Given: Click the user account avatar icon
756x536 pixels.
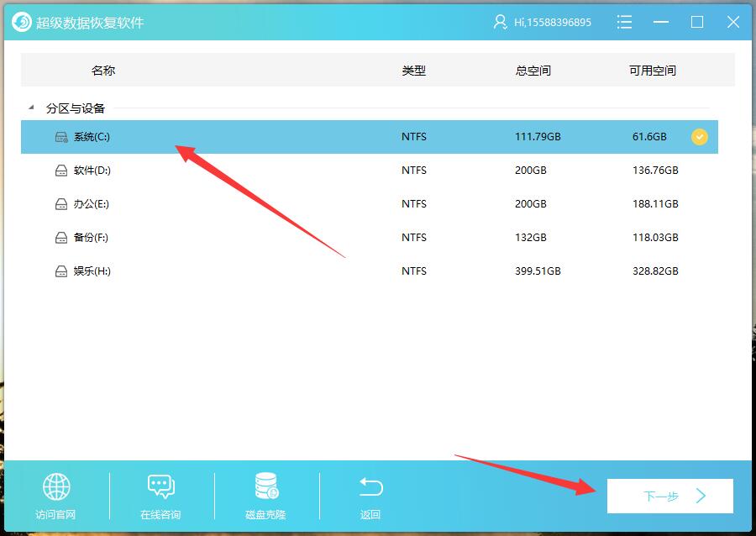Looking at the screenshot, I should [501, 22].
